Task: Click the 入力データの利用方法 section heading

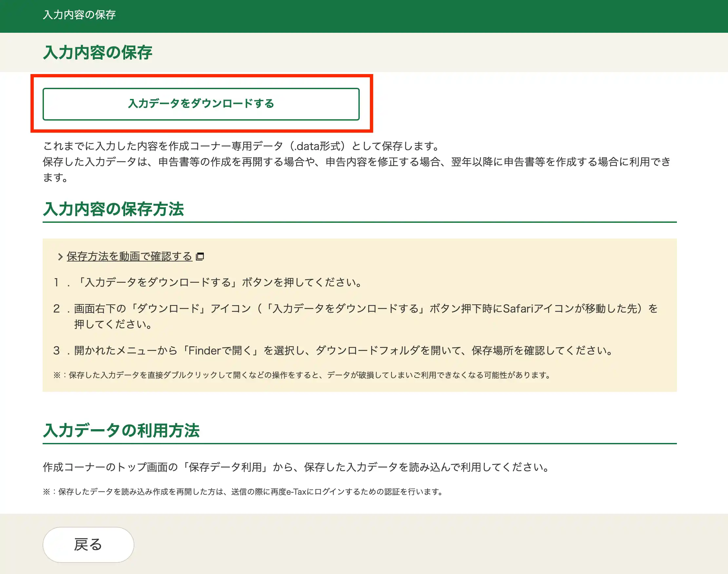Action: click(121, 430)
